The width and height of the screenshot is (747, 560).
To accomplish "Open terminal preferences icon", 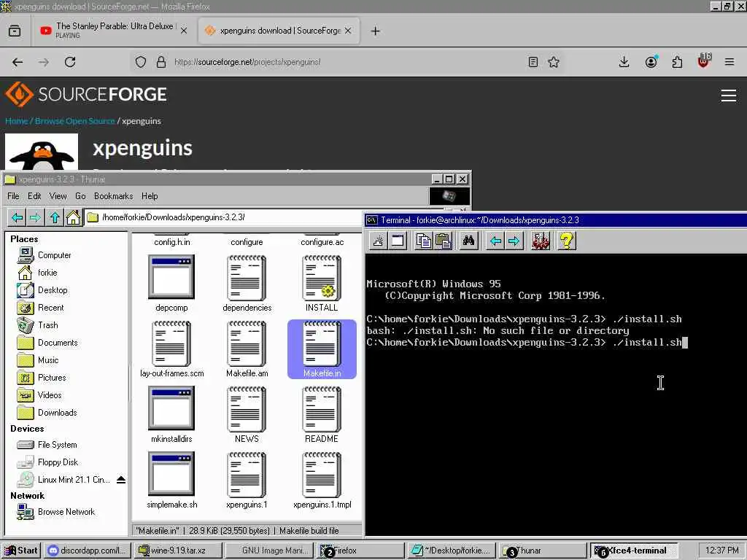I will [541, 241].
